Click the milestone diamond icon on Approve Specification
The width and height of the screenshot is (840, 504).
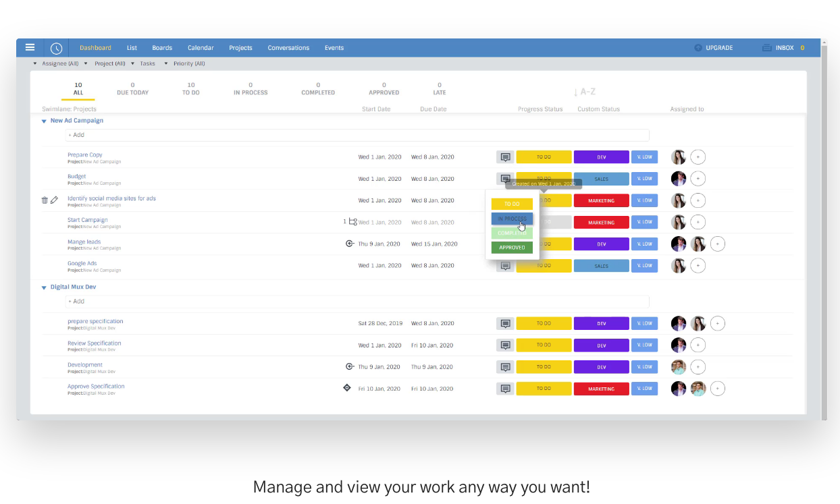click(347, 388)
